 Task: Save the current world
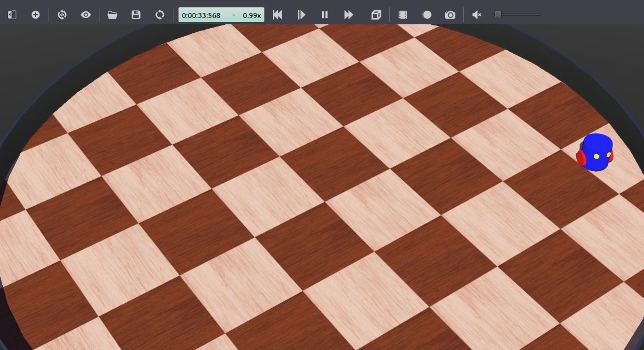pos(136,15)
